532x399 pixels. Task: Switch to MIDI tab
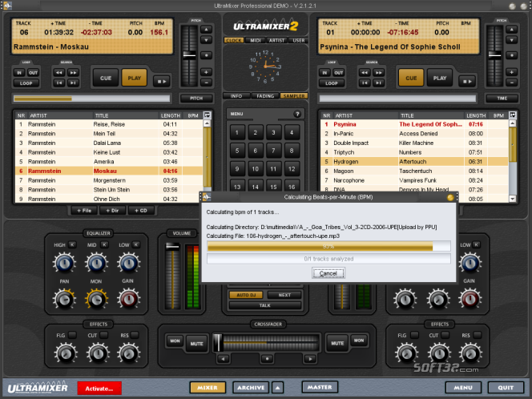255,40
